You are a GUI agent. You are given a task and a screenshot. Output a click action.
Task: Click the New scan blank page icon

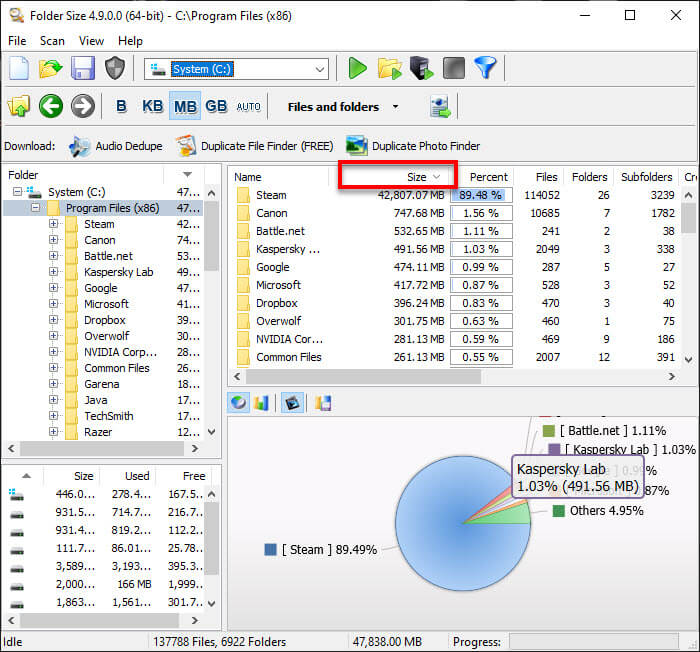[x=19, y=69]
